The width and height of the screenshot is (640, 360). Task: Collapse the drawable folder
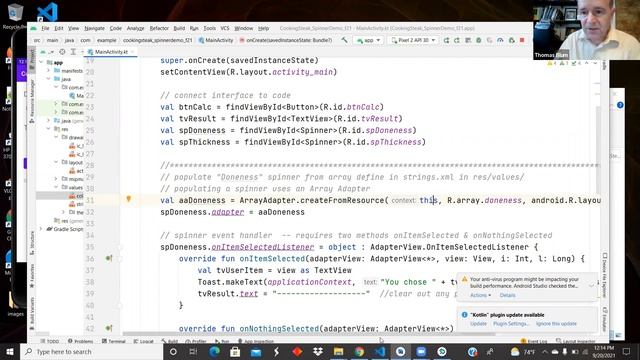tap(56, 137)
